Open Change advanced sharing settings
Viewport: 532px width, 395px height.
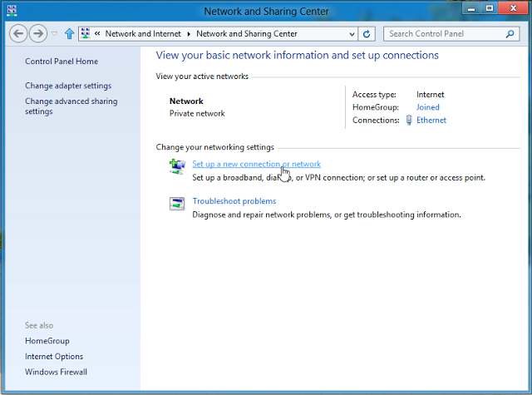click(x=71, y=106)
